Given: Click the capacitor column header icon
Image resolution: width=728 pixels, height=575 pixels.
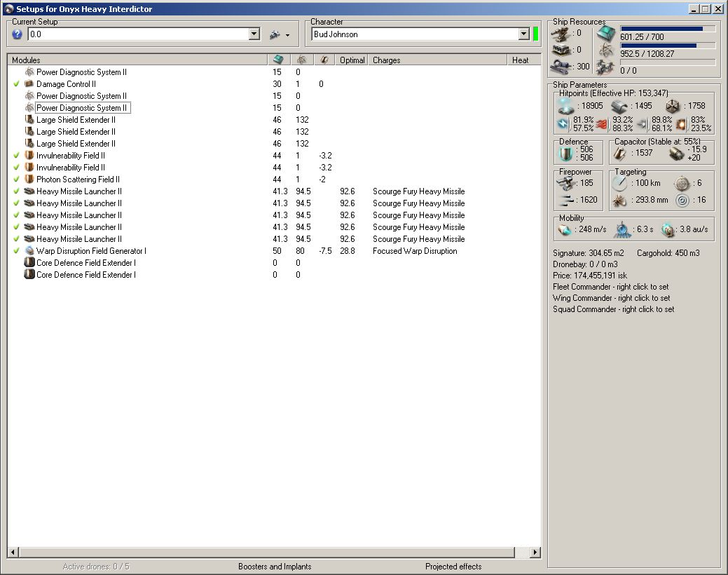Looking at the screenshot, I should [324, 60].
